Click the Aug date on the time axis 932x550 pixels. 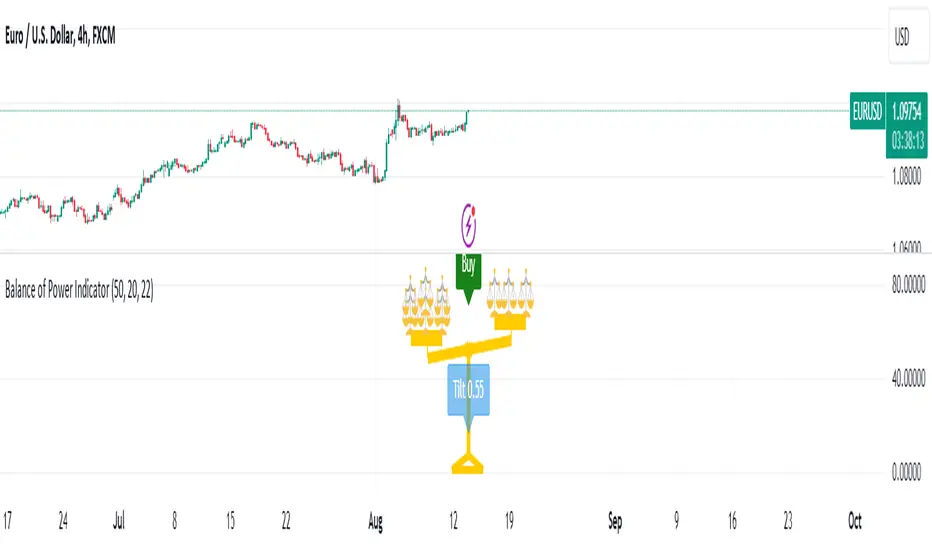[x=375, y=521]
